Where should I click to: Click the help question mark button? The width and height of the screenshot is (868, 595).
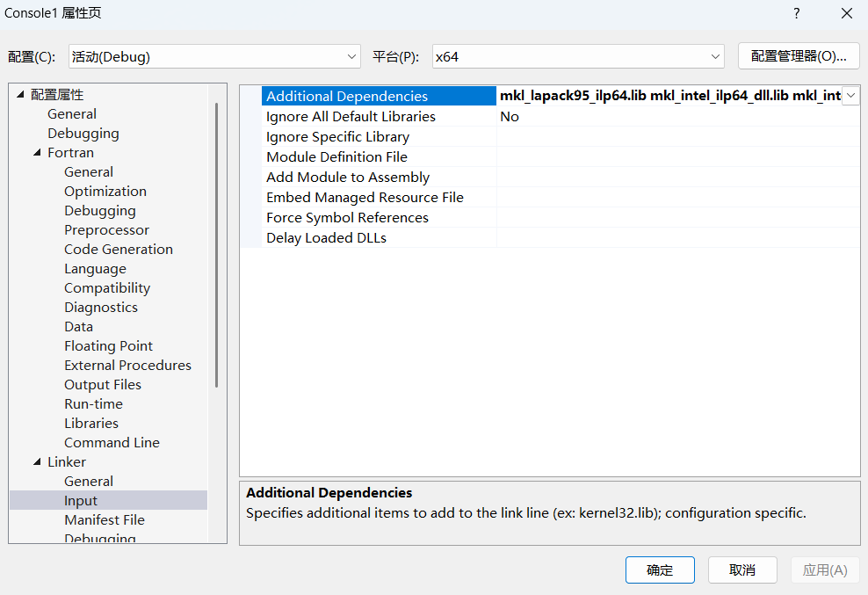tap(796, 13)
